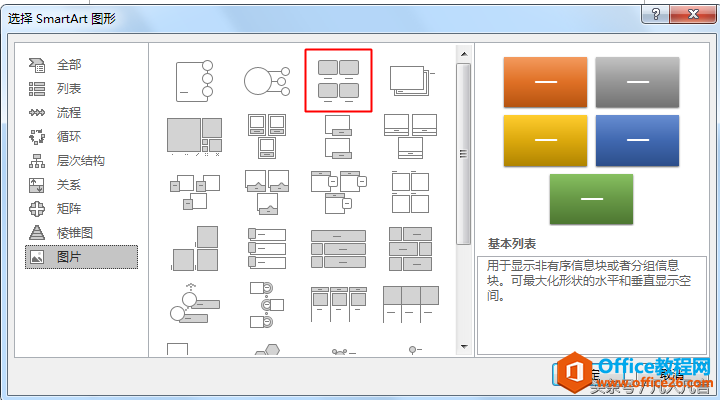Choose three squares with small gray left tags layout
Image resolution: width=720 pixels, height=400 pixels.
(195, 192)
